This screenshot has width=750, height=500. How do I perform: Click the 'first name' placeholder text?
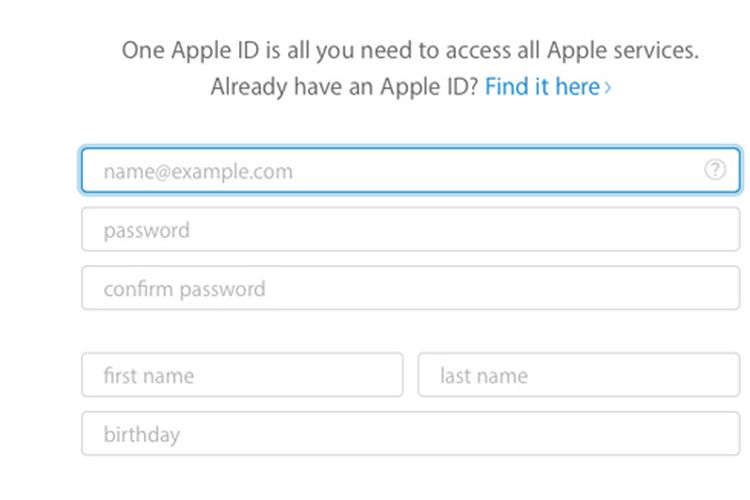149,376
